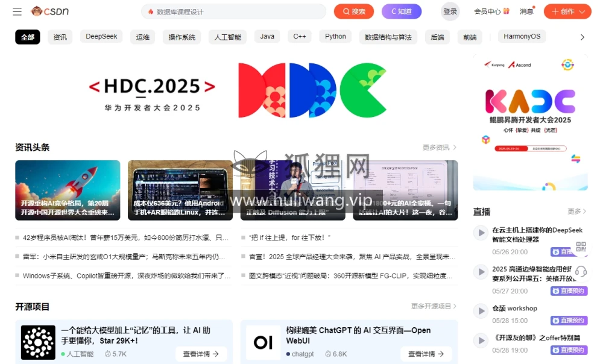Show more category tabs with right chevron

click(582, 37)
